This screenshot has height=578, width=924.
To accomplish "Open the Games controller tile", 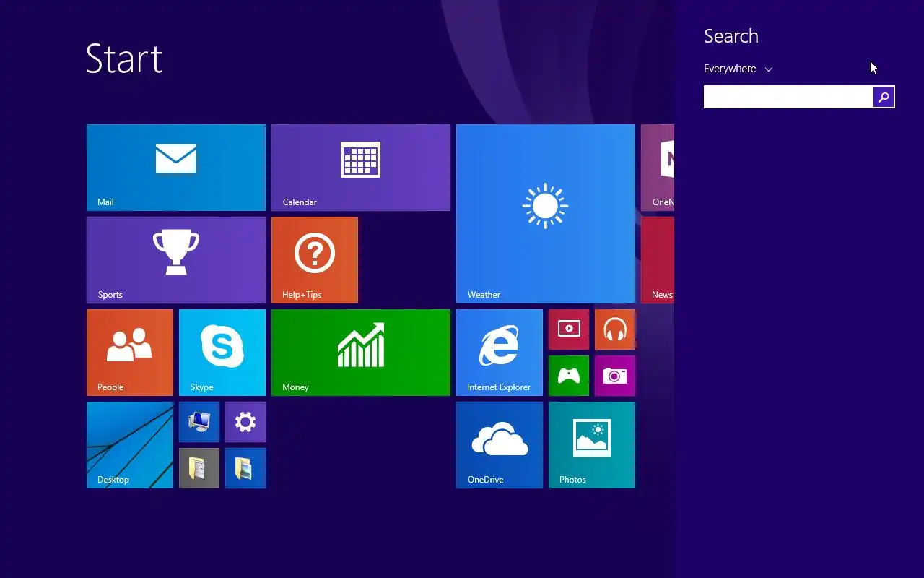I will point(569,376).
